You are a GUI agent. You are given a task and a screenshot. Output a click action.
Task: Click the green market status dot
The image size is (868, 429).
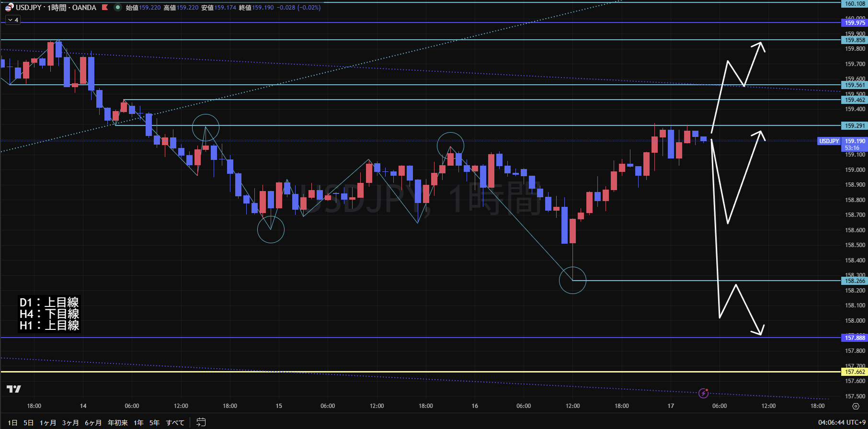point(117,7)
